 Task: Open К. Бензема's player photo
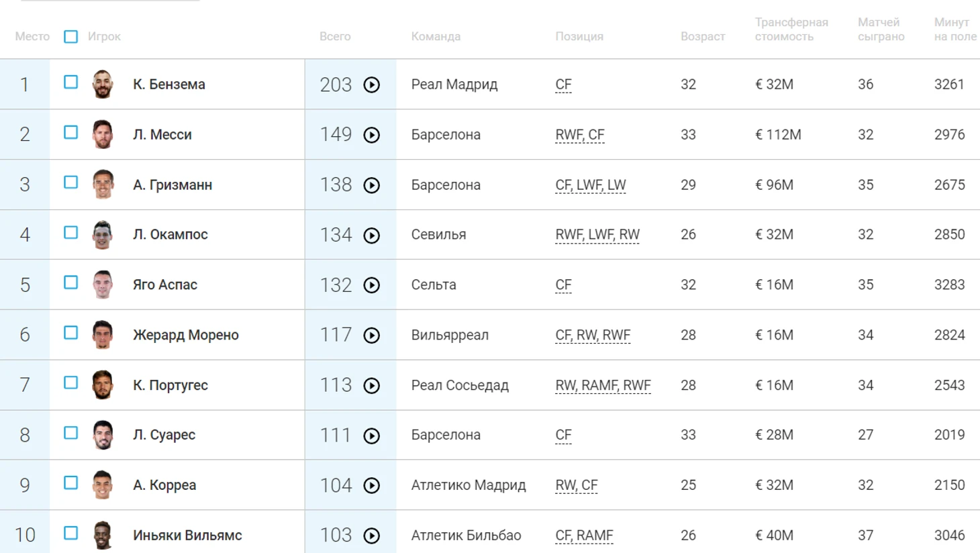(x=103, y=84)
